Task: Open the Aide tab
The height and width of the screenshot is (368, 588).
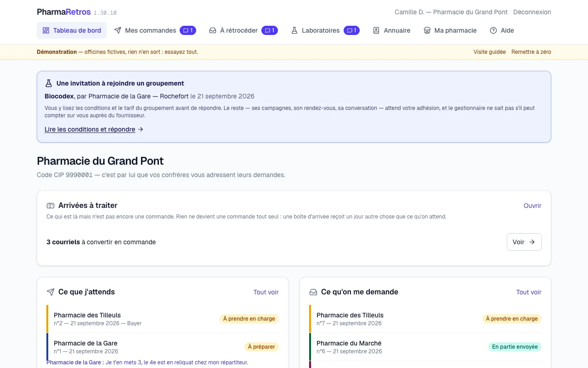Action: (502, 30)
